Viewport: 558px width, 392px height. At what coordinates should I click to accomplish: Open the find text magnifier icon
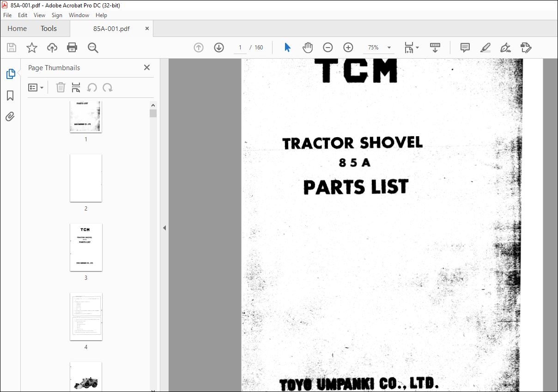pos(93,48)
